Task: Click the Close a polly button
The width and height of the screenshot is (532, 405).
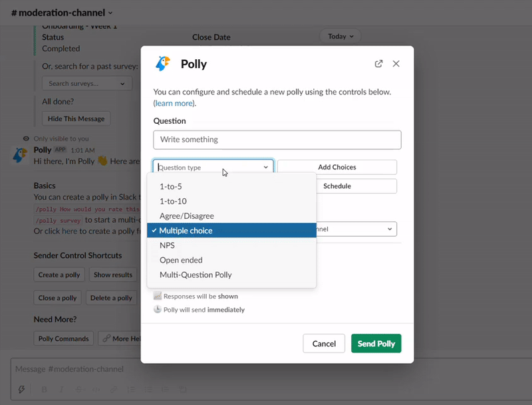Action: click(57, 298)
